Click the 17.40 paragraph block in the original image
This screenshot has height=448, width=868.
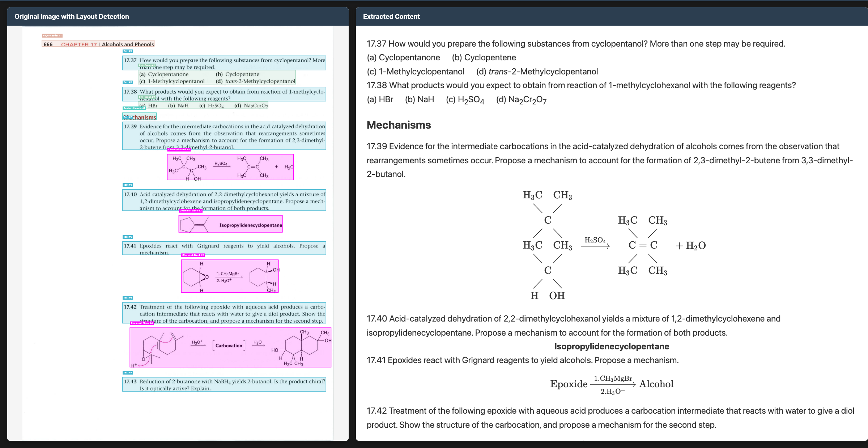[224, 200]
